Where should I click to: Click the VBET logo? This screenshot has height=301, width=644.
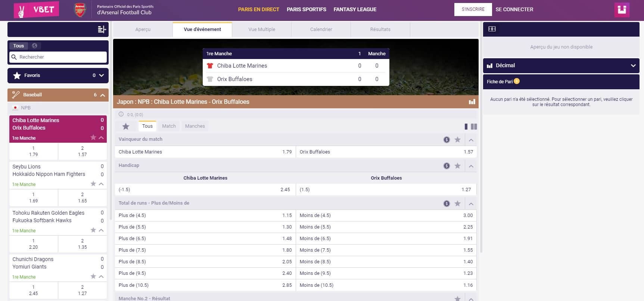point(37,10)
